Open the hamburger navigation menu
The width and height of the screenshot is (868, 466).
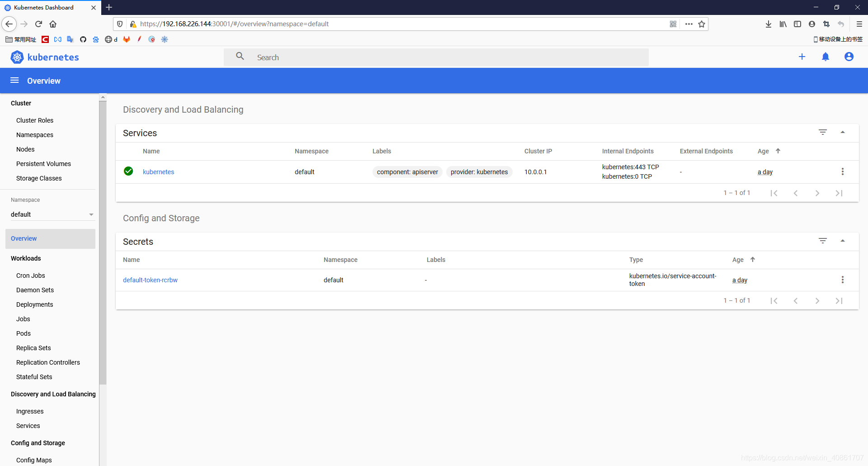pyautogui.click(x=14, y=81)
